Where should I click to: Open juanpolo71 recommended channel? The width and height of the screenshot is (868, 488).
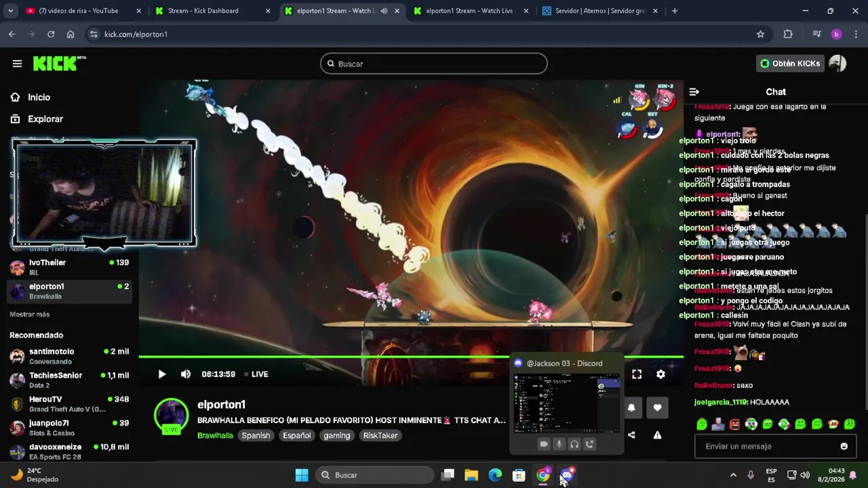(69, 428)
